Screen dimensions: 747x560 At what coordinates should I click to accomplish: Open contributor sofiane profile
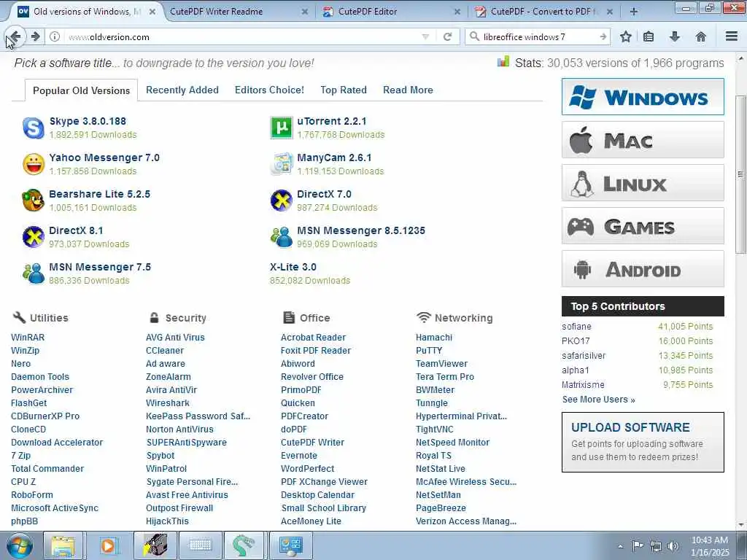(x=576, y=327)
